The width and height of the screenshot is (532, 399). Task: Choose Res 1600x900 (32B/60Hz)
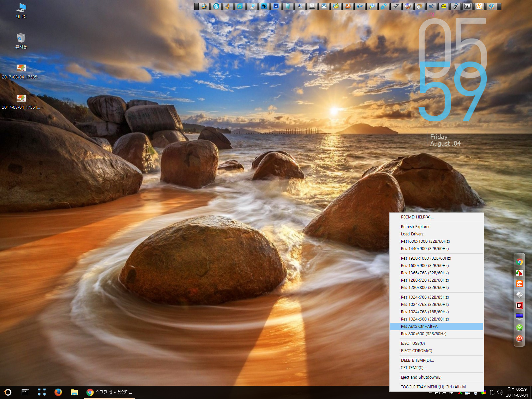(437, 266)
